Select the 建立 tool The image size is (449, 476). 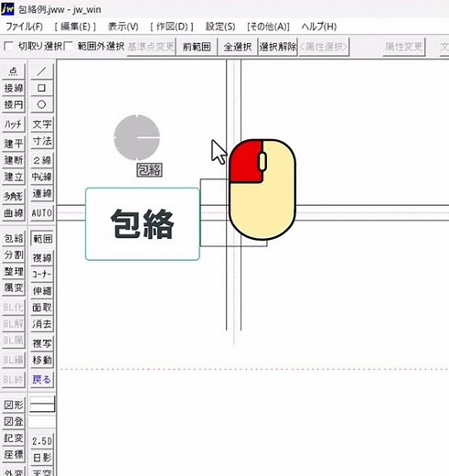tap(14, 177)
